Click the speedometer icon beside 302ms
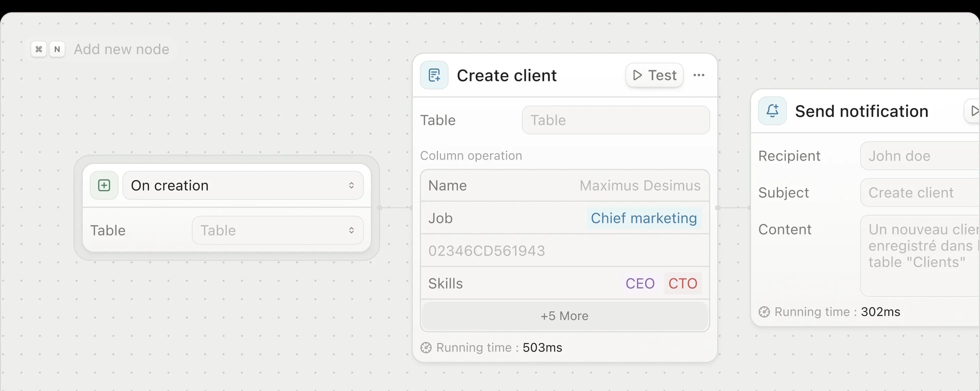 (x=764, y=312)
